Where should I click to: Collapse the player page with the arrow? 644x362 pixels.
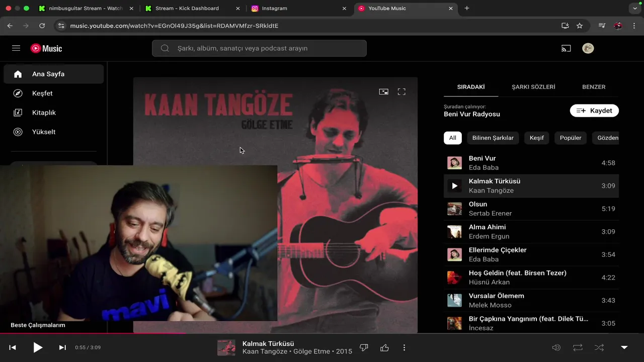[x=624, y=347]
